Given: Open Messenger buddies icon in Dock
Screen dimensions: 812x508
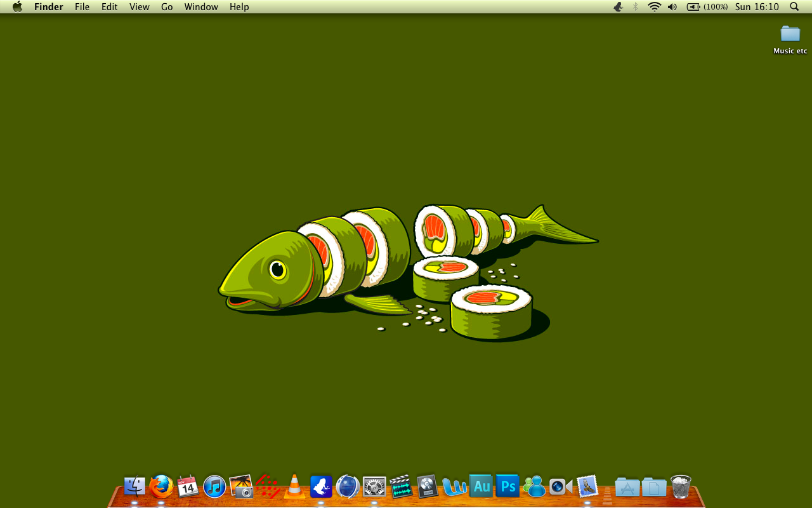Looking at the screenshot, I should (534, 487).
